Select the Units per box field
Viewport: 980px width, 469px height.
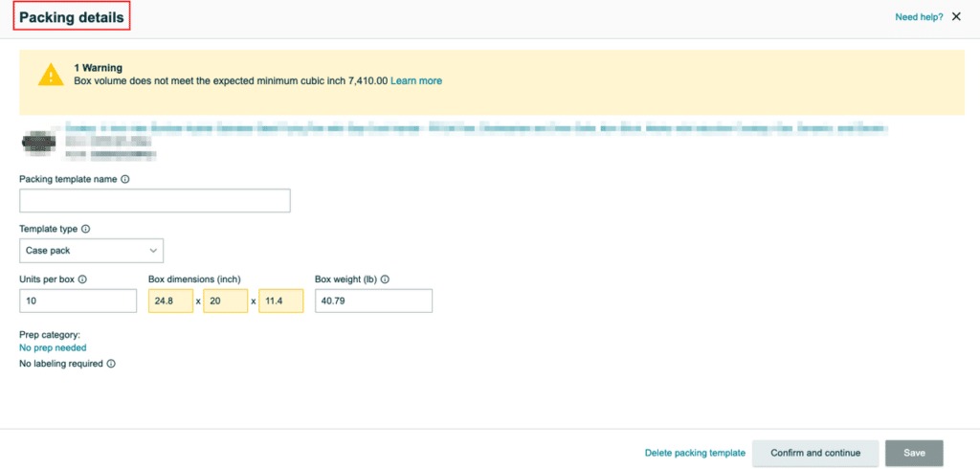[x=78, y=301]
